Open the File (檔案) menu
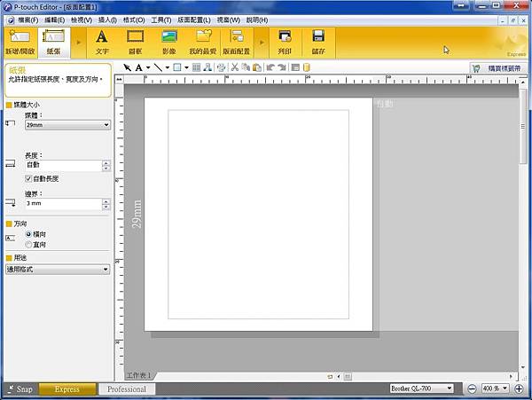This screenshot has width=532, height=400. 27,20
